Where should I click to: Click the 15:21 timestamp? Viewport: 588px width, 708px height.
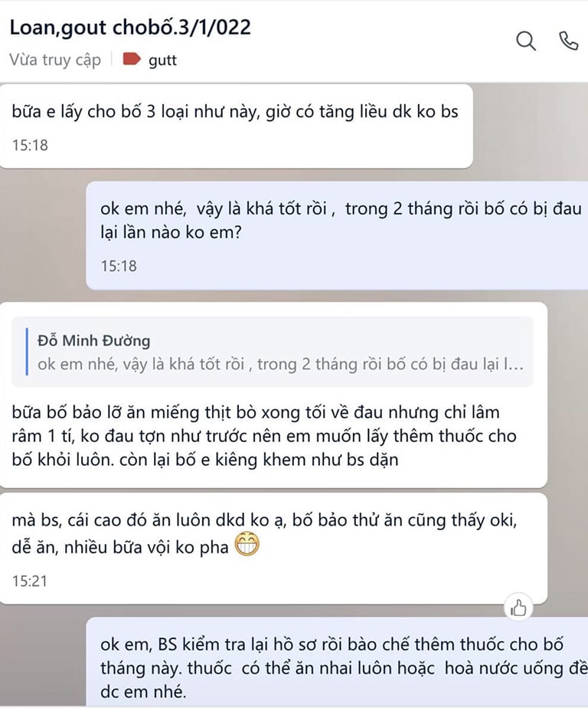[30, 581]
